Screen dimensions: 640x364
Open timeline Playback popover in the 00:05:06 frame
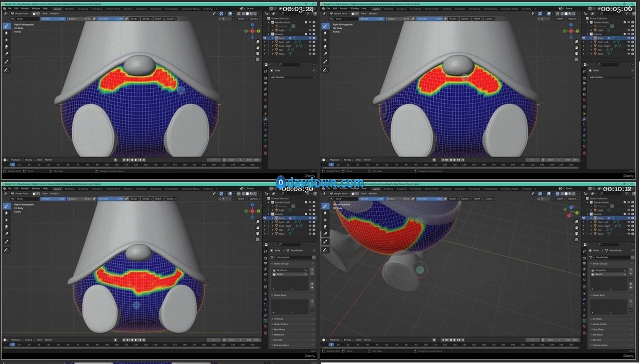coord(336,159)
